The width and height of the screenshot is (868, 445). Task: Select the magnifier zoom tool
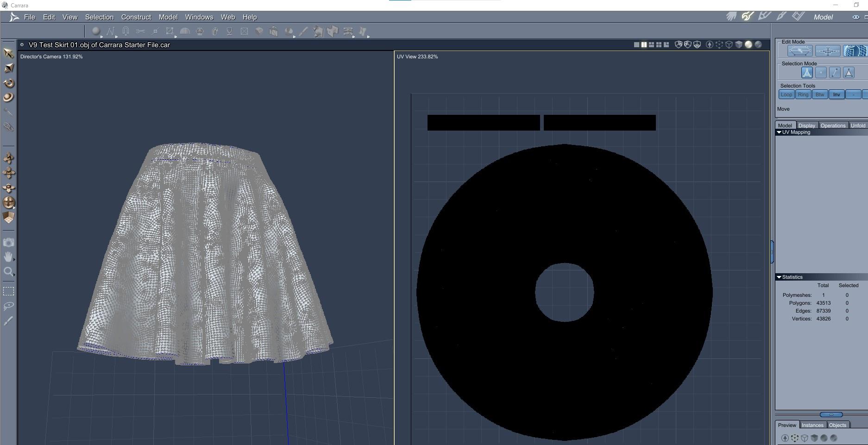(8, 272)
